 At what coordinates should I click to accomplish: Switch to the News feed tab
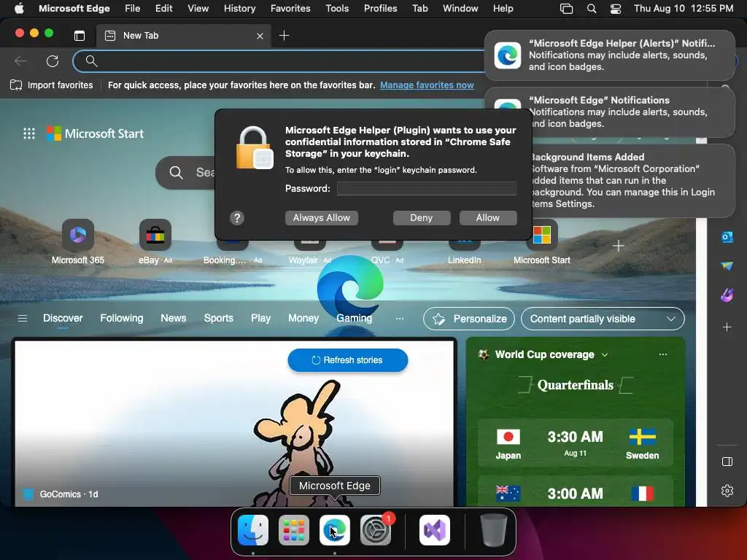(174, 318)
